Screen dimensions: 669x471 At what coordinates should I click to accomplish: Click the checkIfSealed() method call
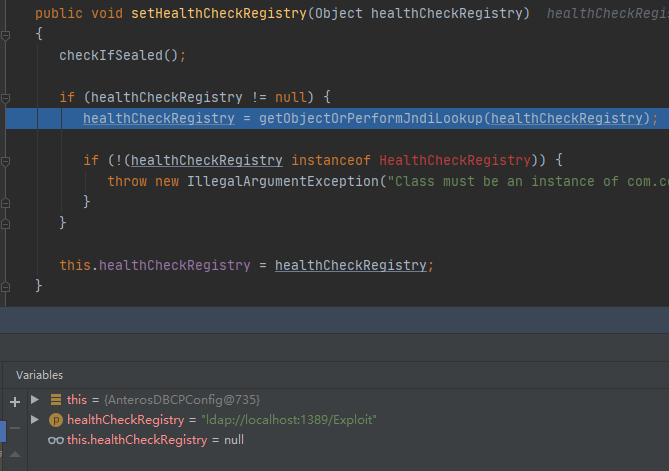click(118, 55)
